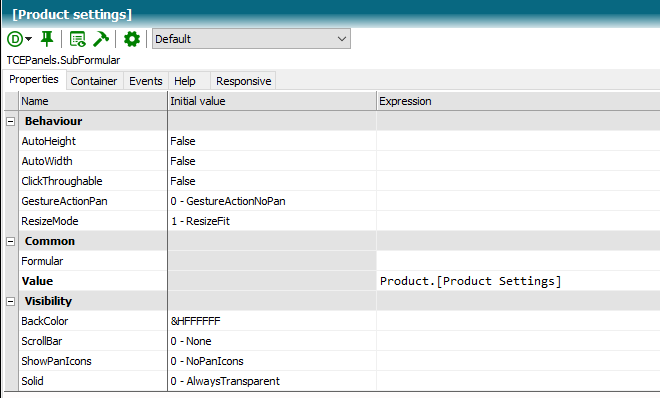Image resolution: width=660 pixels, height=398 pixels.
Task: Collapse the Behaviour group
Action: pos(11,122)
